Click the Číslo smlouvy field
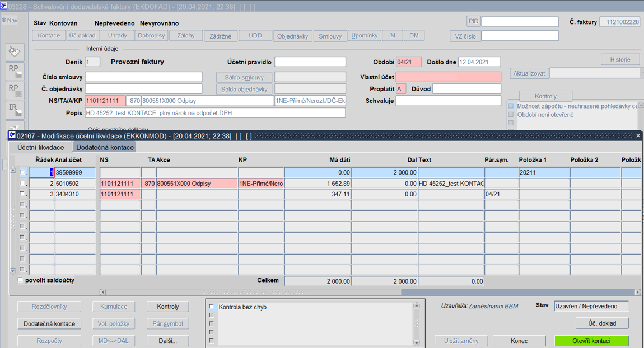 tap(143, 77)
